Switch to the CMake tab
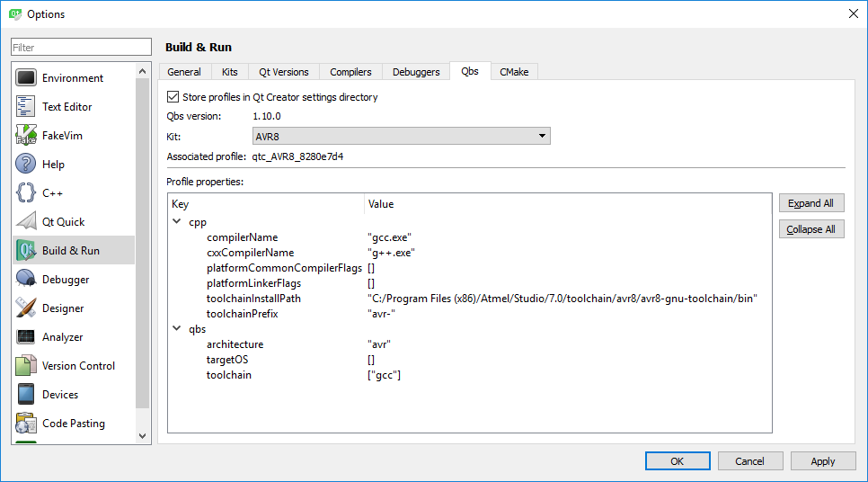Screen dimensions: 868x482 [x=514, y=72]
